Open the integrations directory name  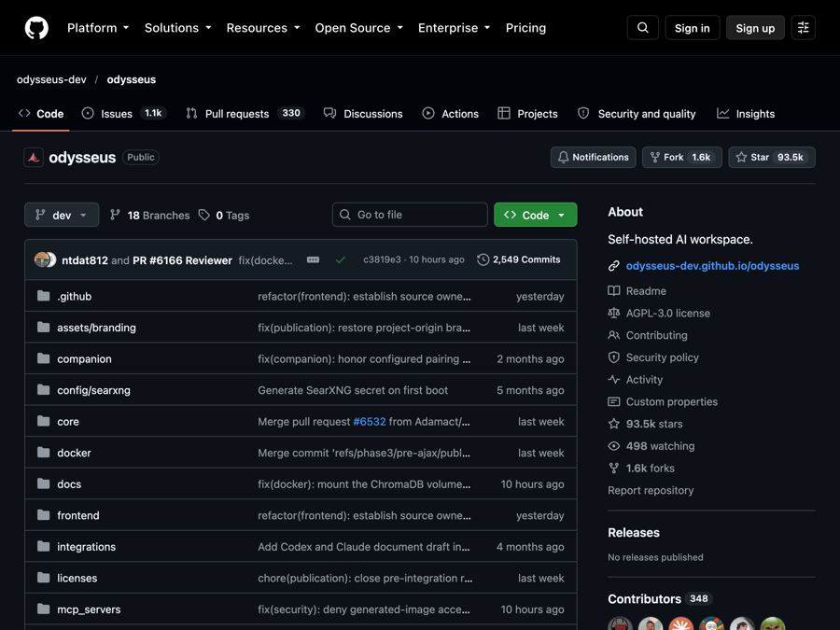(x=86, y=546)
